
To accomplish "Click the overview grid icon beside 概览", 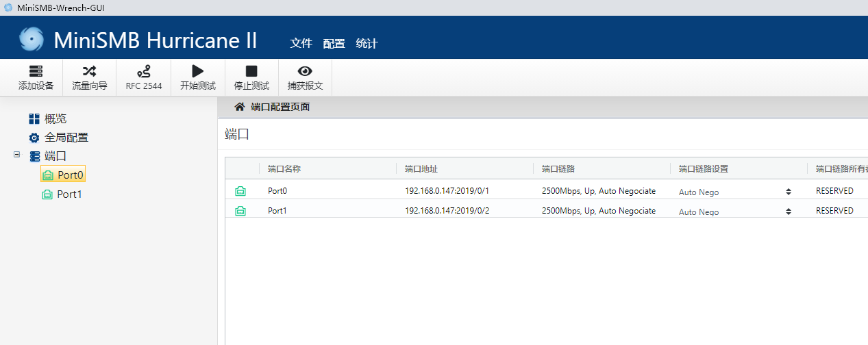I will point(34,118).
